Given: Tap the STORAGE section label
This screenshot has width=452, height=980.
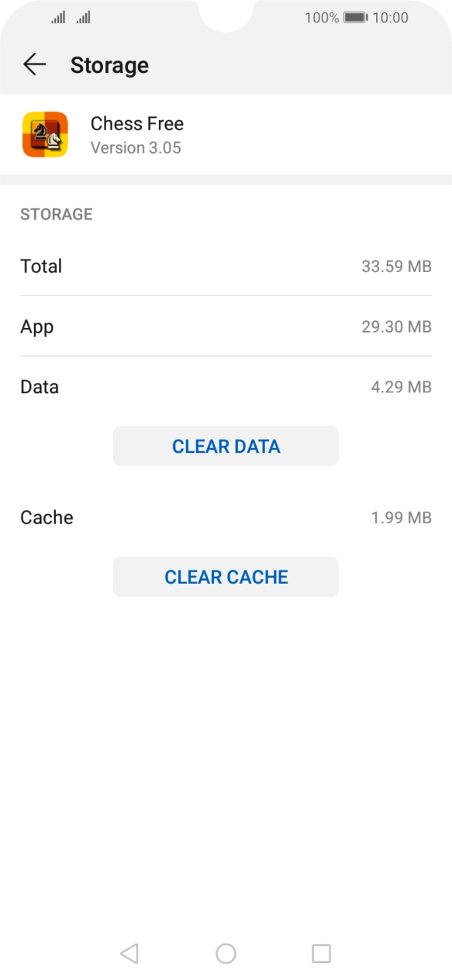Looking at the screenshot, I should point(57,214).
